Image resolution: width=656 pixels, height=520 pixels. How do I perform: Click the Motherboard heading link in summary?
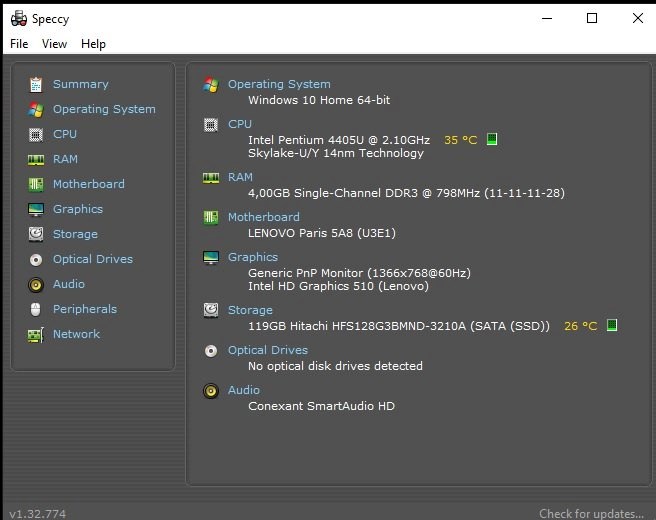click(264, 217)
